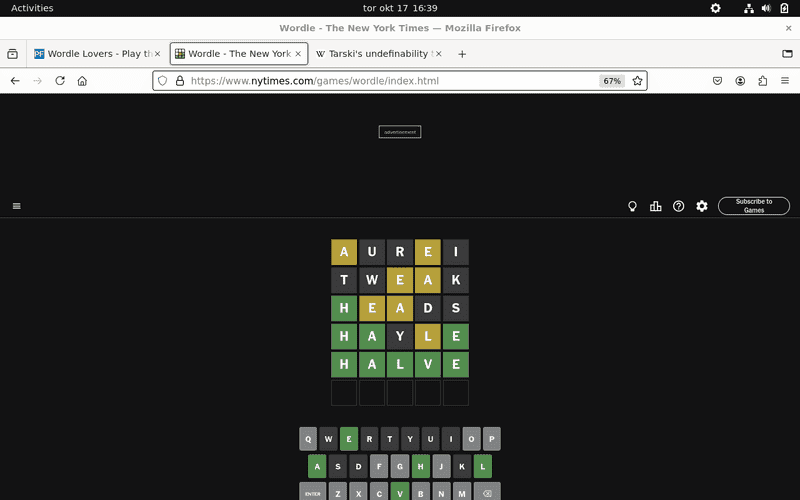The width and height of the screenshot is (800, 500).
Task: Click the 67% zoom level indicator
Action: point(612,81)
